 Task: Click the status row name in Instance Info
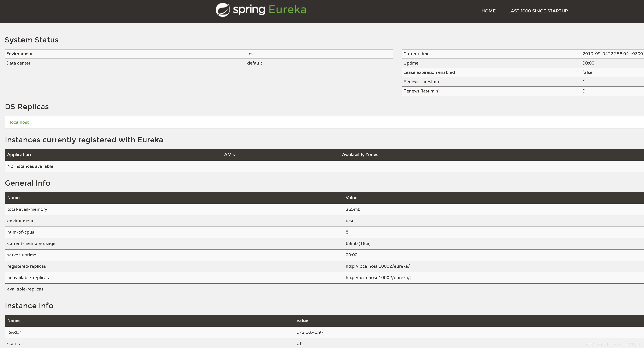tap(13, 344)
